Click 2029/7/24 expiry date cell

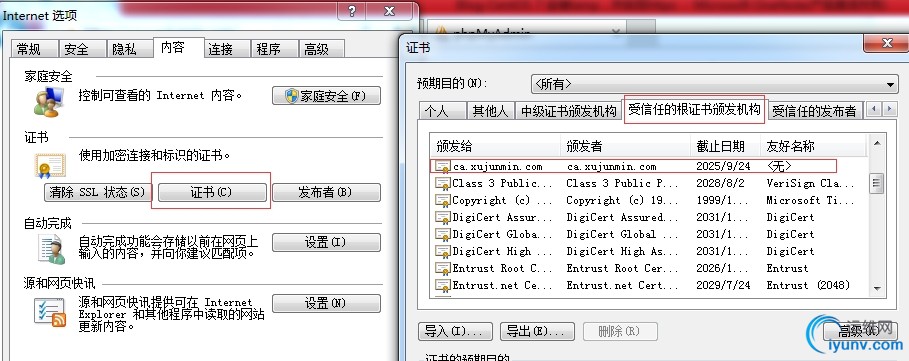click(723, 285)
